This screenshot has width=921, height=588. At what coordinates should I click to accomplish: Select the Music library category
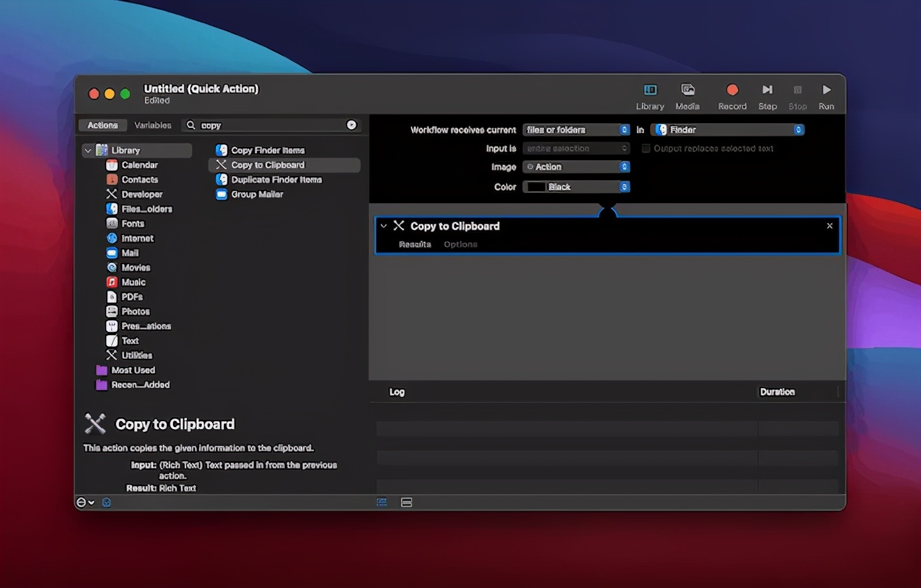click(133, 282)
